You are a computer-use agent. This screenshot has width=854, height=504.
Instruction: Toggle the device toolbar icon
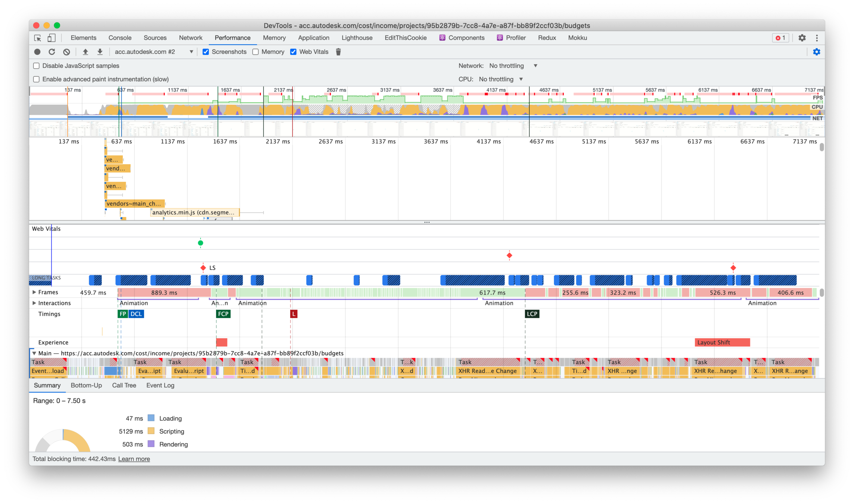(52, 38)
